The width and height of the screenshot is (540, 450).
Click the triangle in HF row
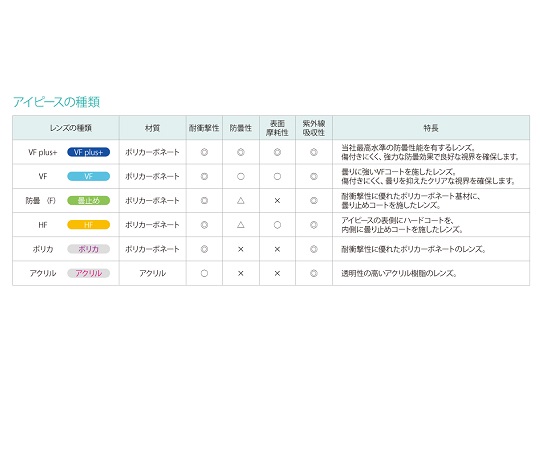click(x=241, y=225)
